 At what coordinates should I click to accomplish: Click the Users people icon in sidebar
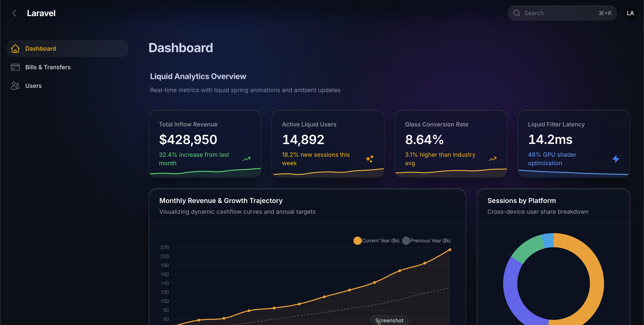click(15, 86)
